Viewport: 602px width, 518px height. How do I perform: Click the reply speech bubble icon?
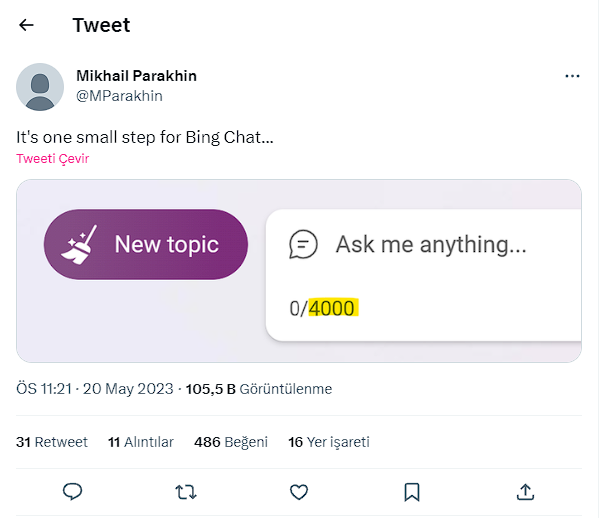click(x=72, y=491)
